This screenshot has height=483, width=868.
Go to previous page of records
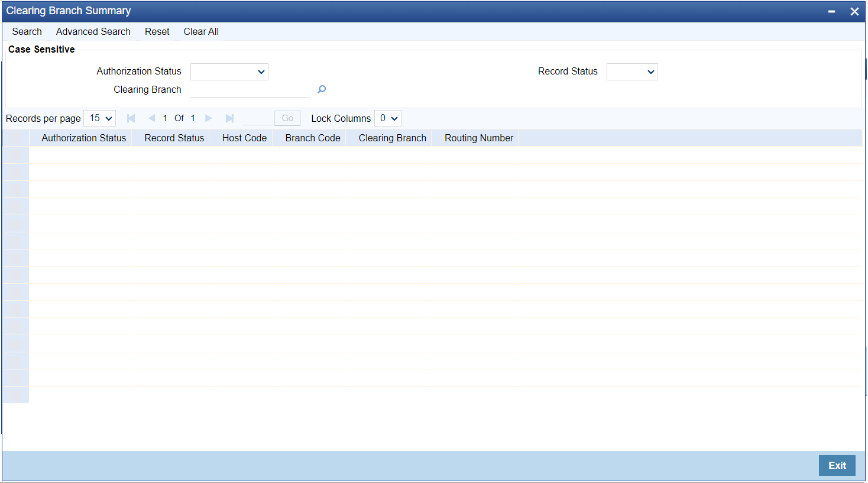151,118
